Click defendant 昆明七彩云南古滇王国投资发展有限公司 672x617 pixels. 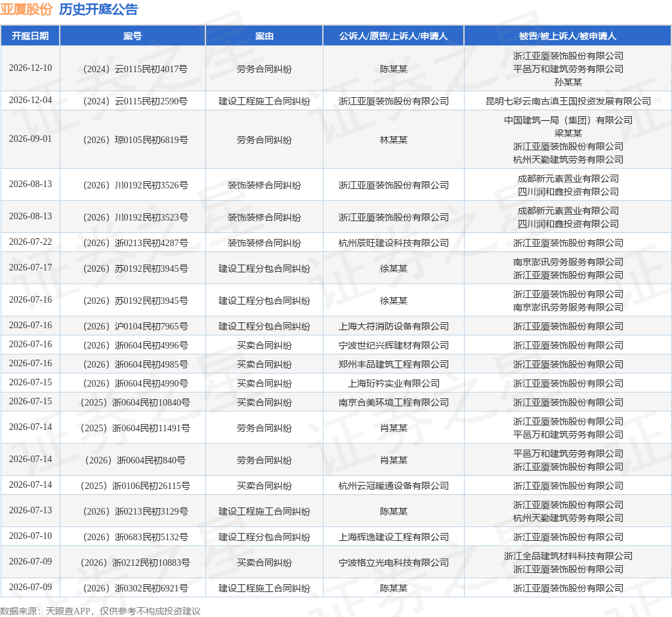(568, 101)
